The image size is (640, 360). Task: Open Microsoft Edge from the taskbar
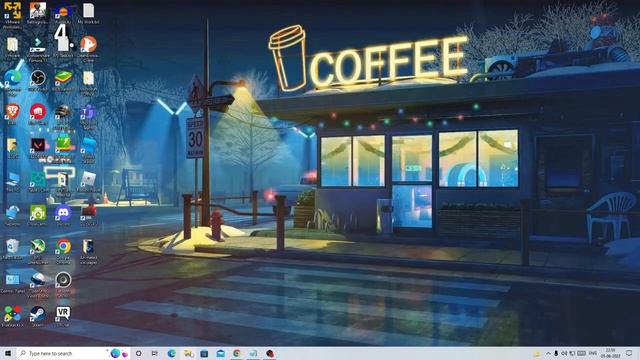pos(171,353)
